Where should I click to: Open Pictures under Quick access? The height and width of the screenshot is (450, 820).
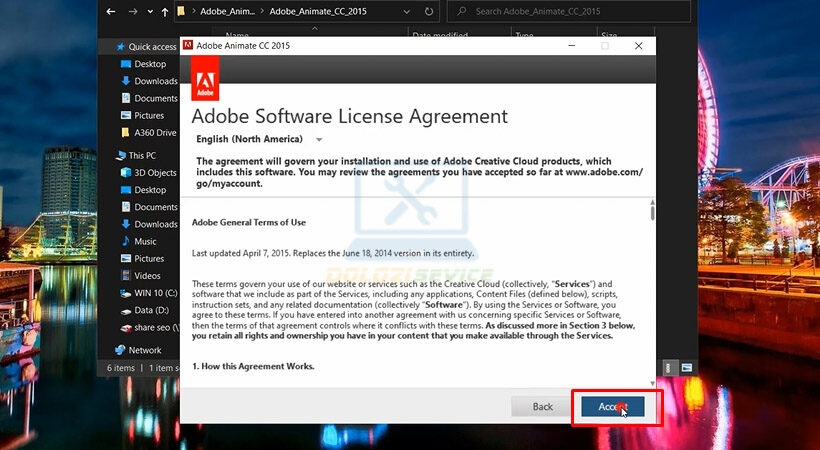click(149, 116)
